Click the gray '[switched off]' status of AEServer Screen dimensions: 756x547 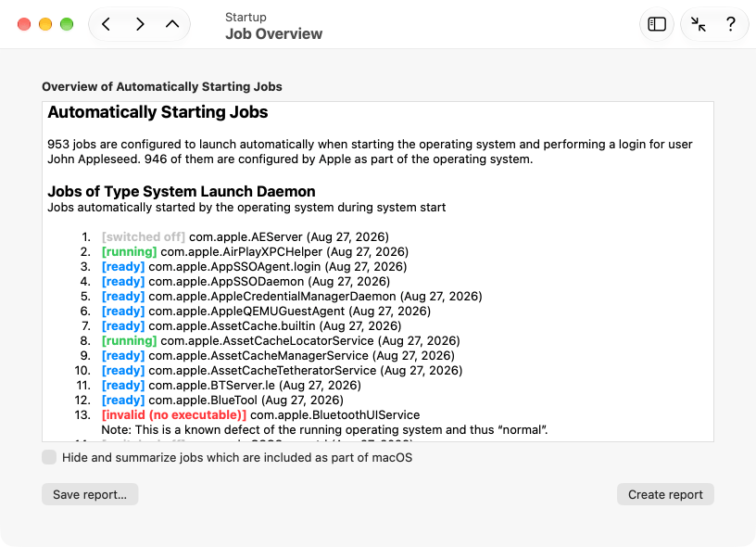point(144,236)
